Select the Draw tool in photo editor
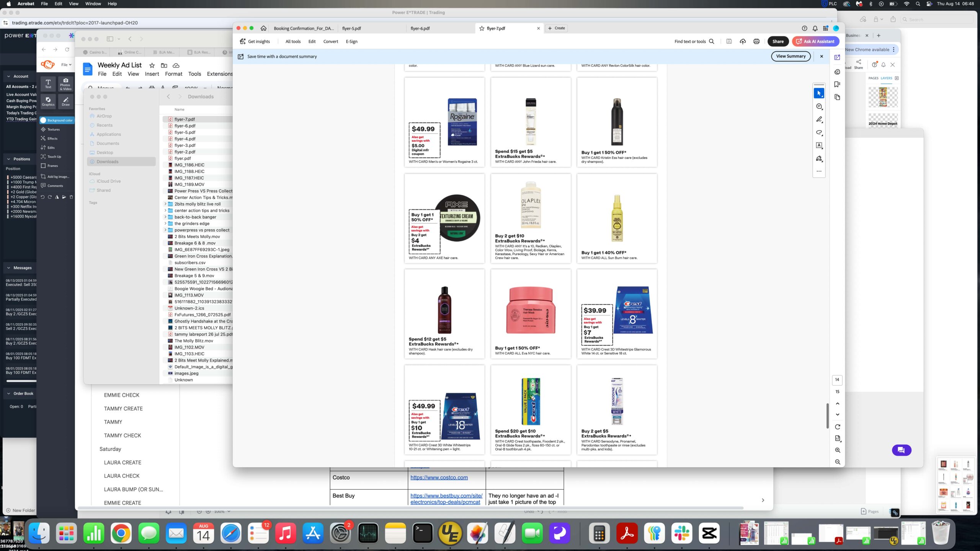This screenshot has height=551, width=980. [65, 101]
